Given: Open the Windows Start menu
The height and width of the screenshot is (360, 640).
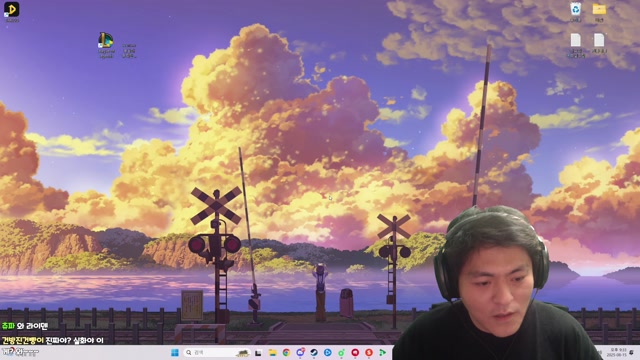Looking at the screenshot, I should coord(175,353).
